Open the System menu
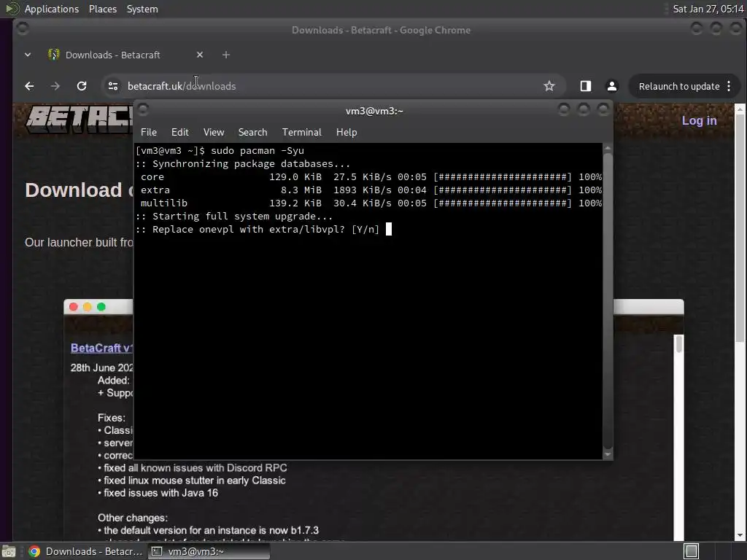The width and height of the screenshot is (747, 560). (x=142, y=9)
